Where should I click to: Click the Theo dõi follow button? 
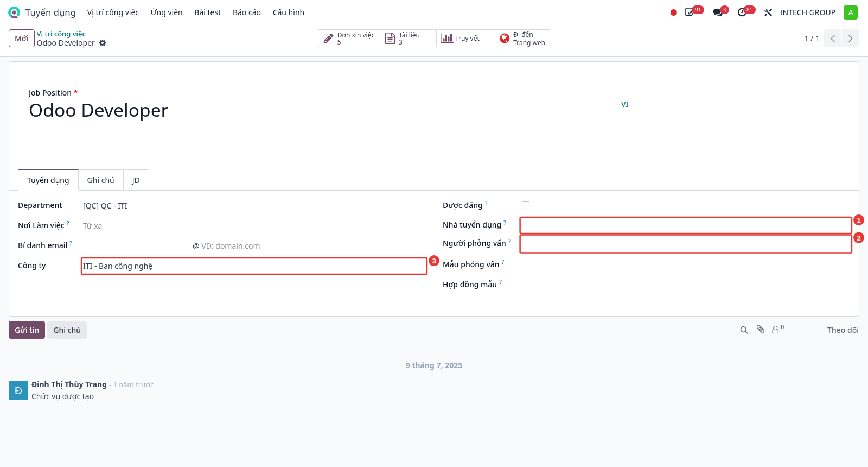coord(843,330)
